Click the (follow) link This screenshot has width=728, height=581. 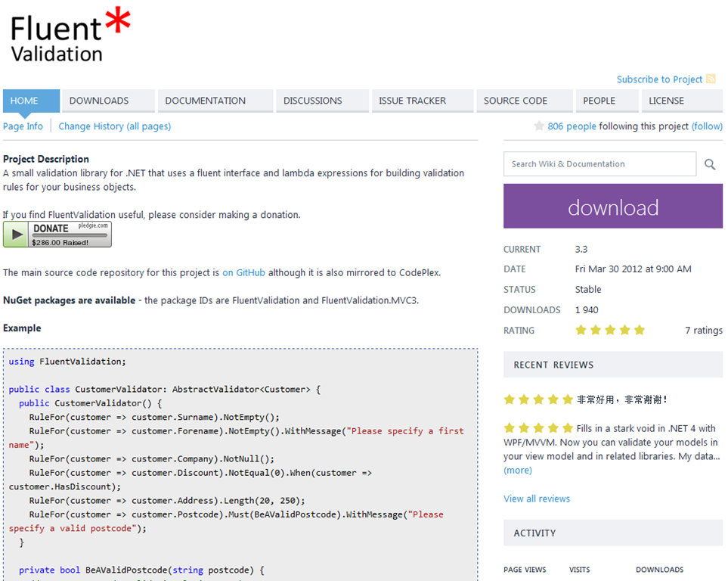[707, 126]
